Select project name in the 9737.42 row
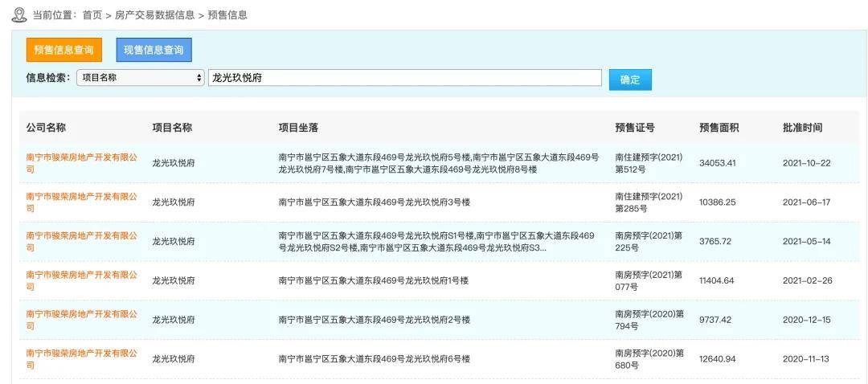This screenshot has width=868, height=384. click(174, 320)
